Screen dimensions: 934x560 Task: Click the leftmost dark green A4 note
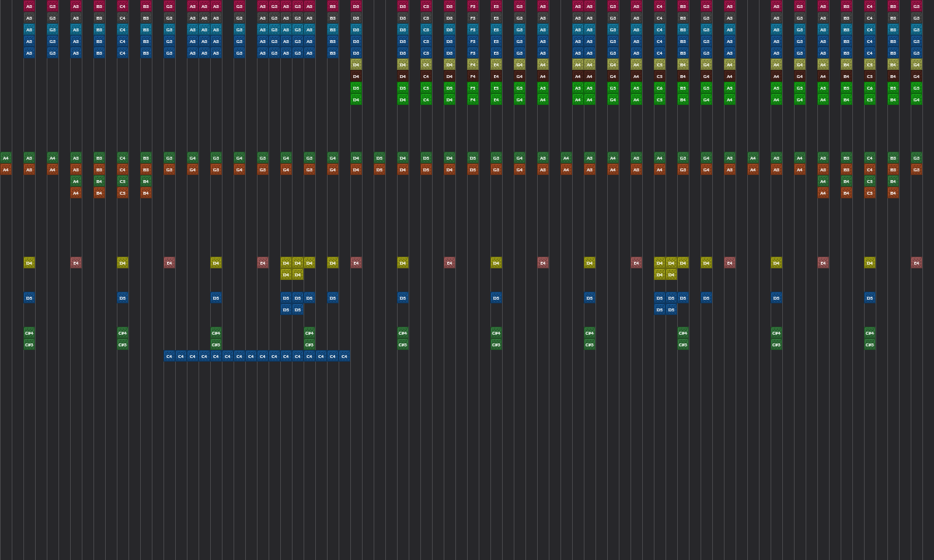pos(6,157)
